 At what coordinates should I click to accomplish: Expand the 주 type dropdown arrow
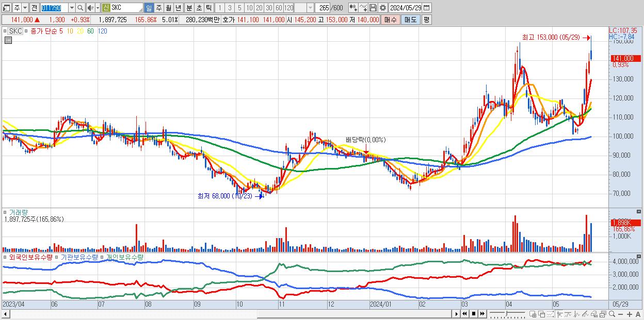25,8
